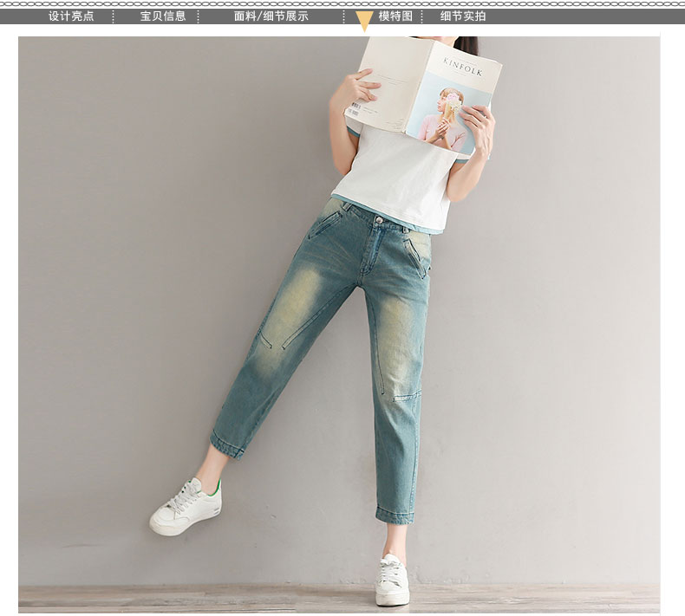Image resolution: width=685 pixels, height=616 pixels.
Task: Click the model photo with jeans
Action: pyautogui.click(x=339, y=324)
